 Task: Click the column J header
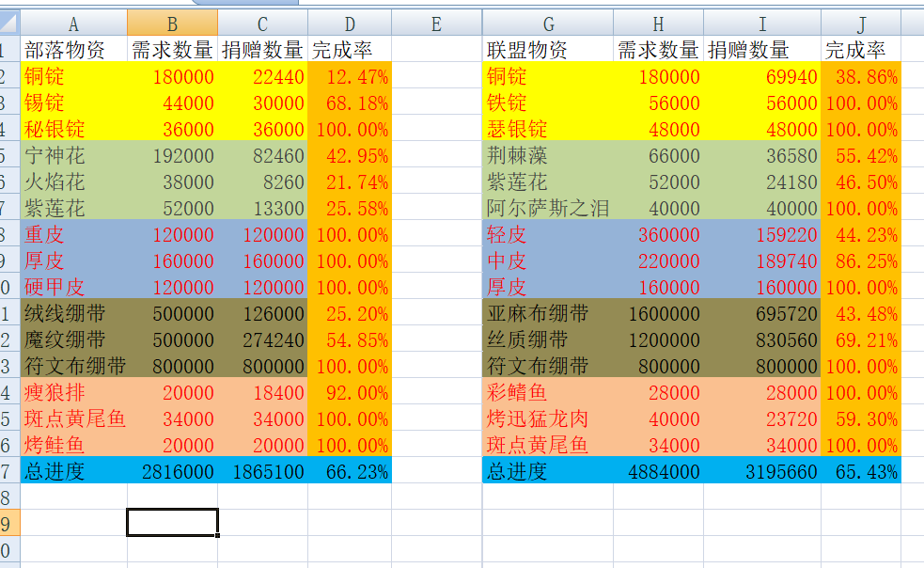(x=861, y=24)
